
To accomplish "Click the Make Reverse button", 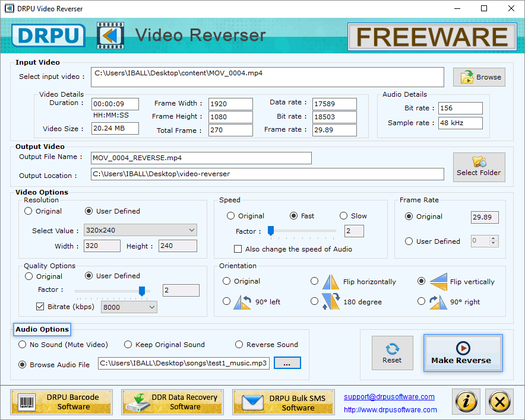I will (463, 353).
